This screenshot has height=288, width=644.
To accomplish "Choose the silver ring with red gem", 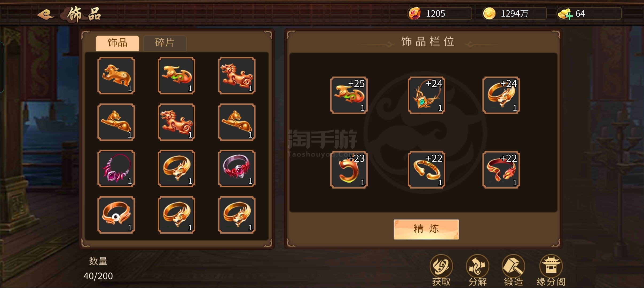I will pyautogui.click(x=237, y=169).
